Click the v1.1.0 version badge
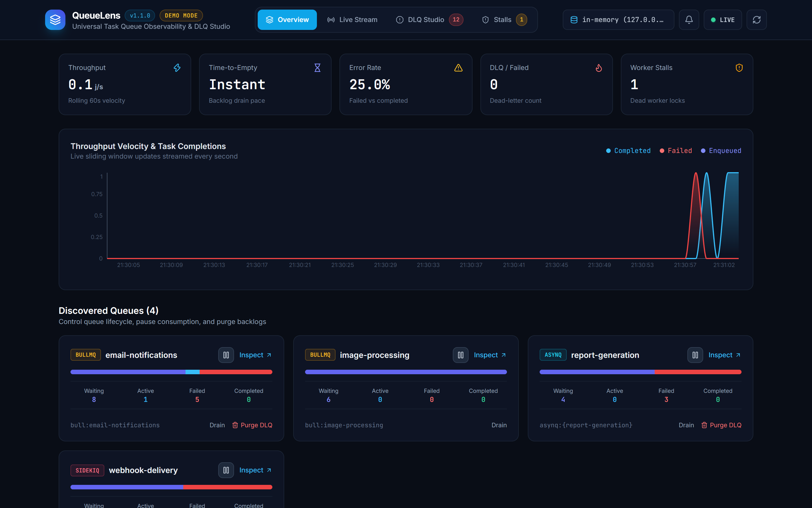Screen dimensions: 812x508 click(x=140, y=16)
